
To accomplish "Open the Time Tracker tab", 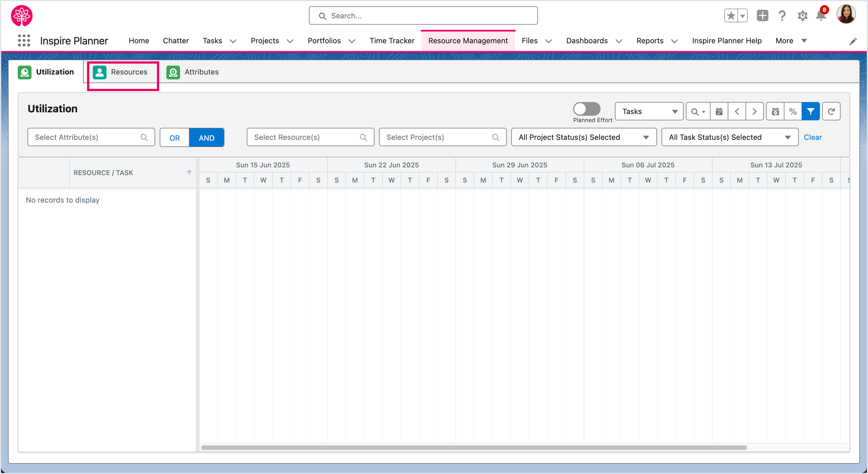I will [392, 41].
